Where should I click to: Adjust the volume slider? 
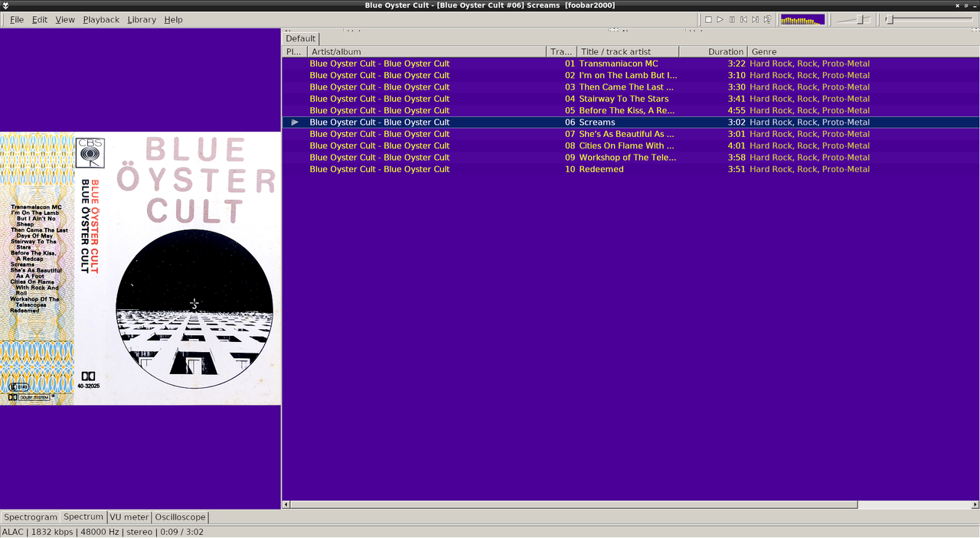853,19
